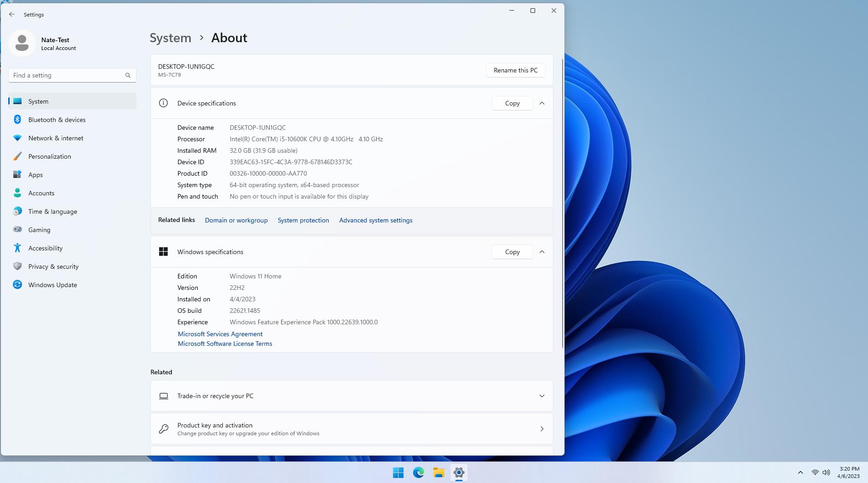Image resolution: width=868 pixels, height=483 pixels.
Task: Click Rename this PC button
Action: coord(515,70)
